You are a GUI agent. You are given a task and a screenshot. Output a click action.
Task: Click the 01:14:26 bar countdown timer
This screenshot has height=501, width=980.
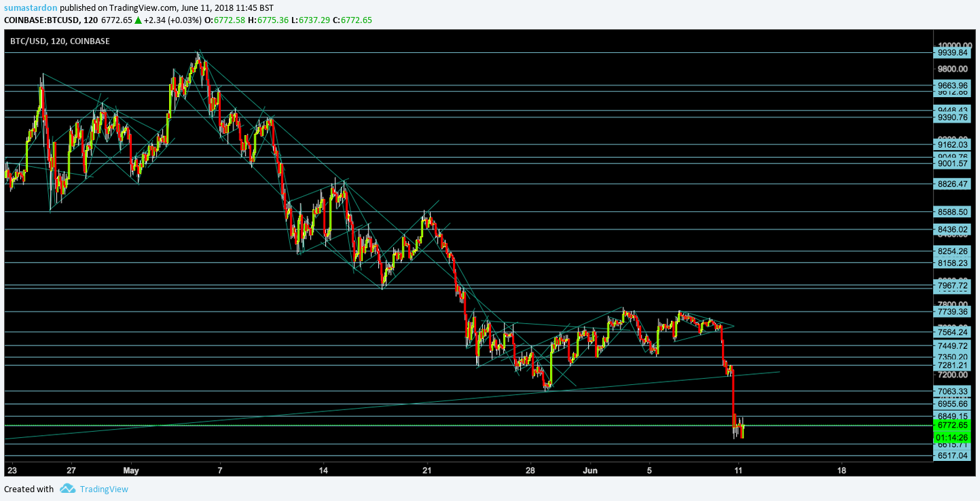(x=952, y=437)
